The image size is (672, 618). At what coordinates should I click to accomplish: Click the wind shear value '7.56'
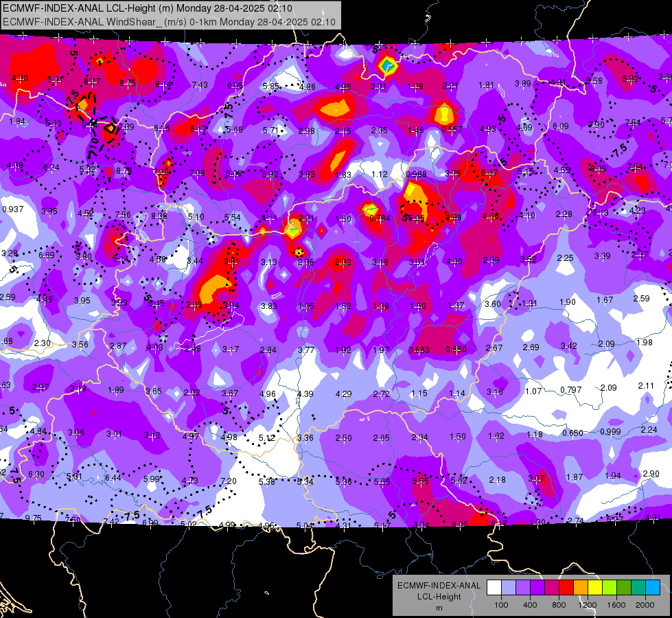123,215
